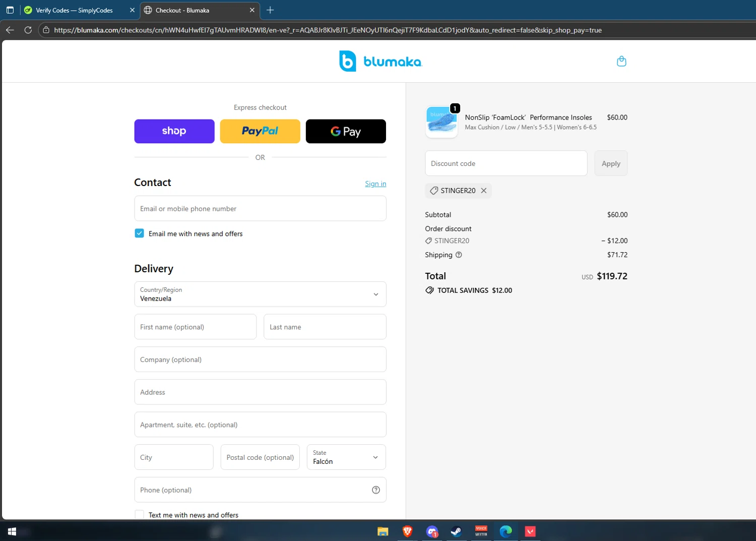756x541 pixels.
Task: Open the State dropdown showing Falcón
Action: tap(346, 457)
